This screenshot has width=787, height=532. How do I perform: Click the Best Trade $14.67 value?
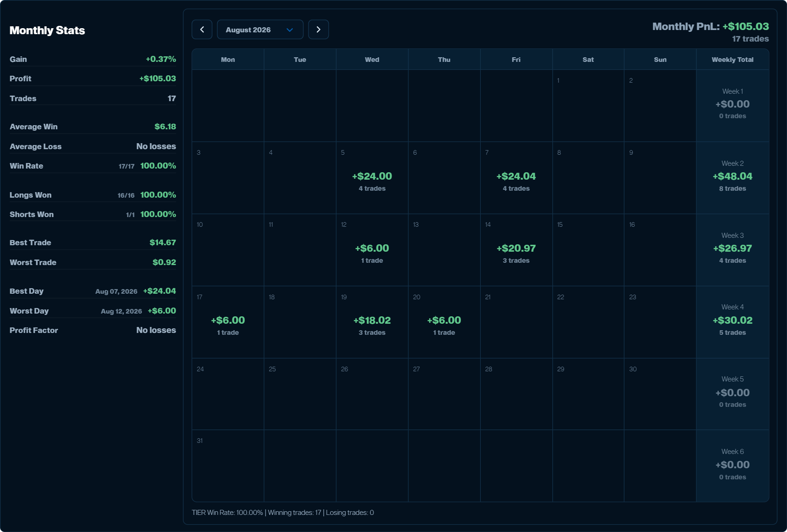(163, 242)
